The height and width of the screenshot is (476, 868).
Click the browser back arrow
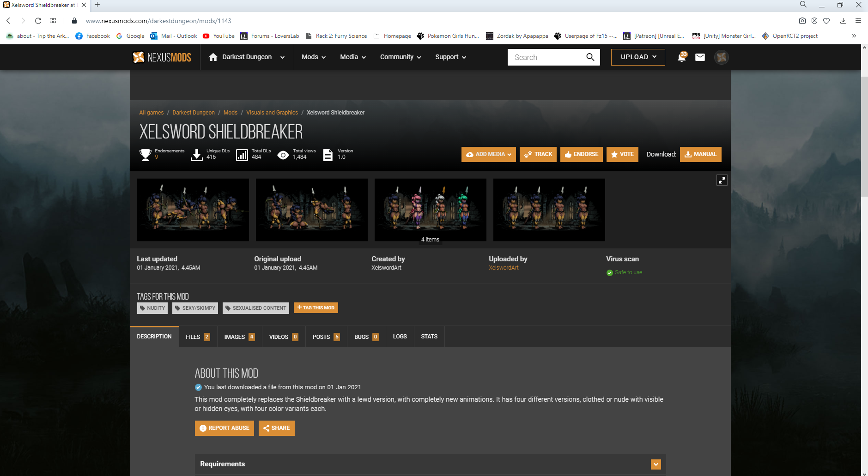coord(8,21)
